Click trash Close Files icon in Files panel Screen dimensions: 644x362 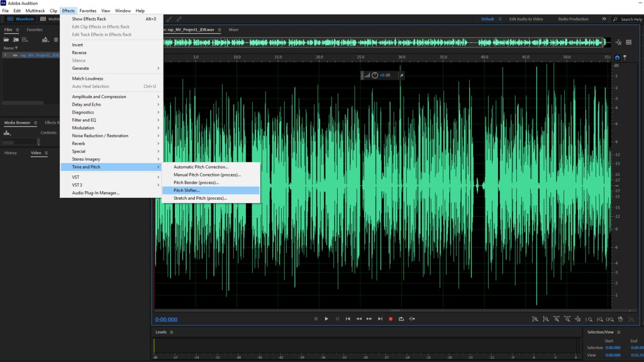[56, 40]
